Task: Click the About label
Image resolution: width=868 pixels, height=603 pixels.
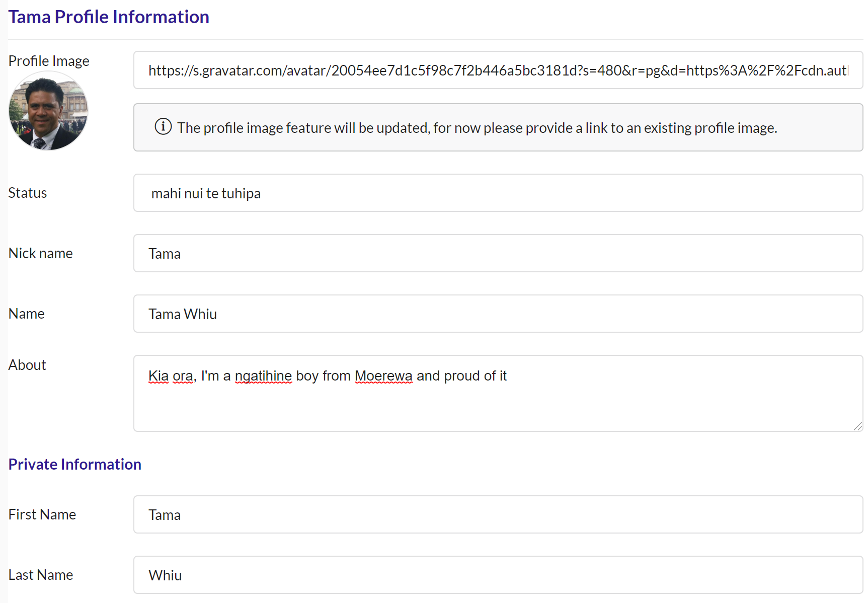Action: click(x=27, y=365)
